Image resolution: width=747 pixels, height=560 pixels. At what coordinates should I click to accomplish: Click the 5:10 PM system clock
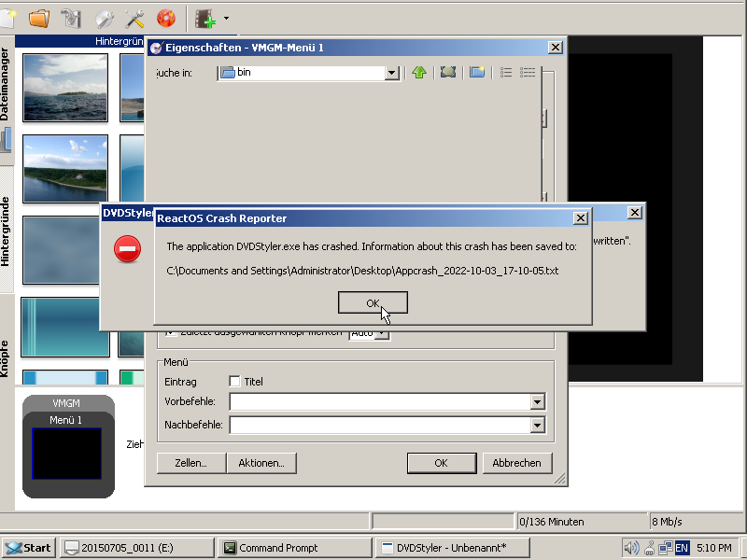click(x=713, y=548)
